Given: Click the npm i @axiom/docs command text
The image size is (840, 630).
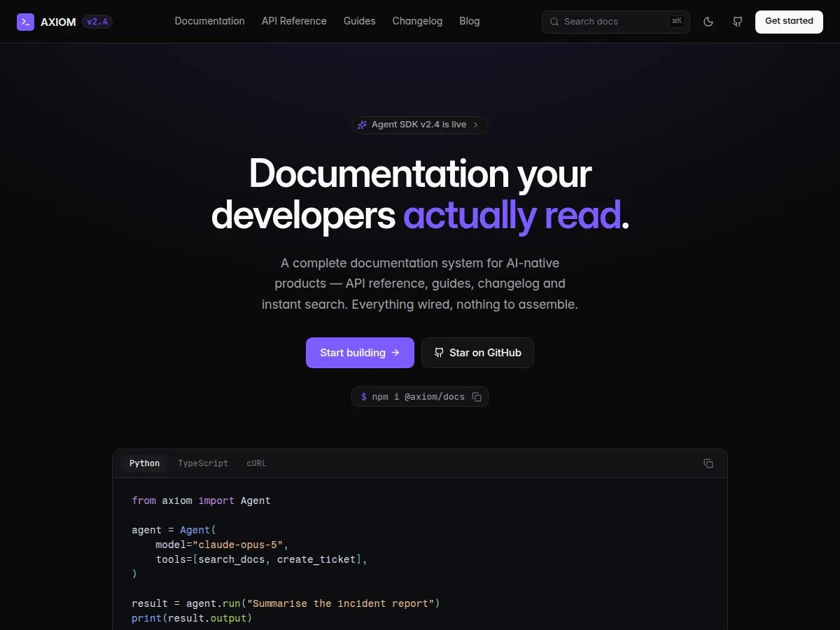Looking at the screenshot, I should point(419,397).
